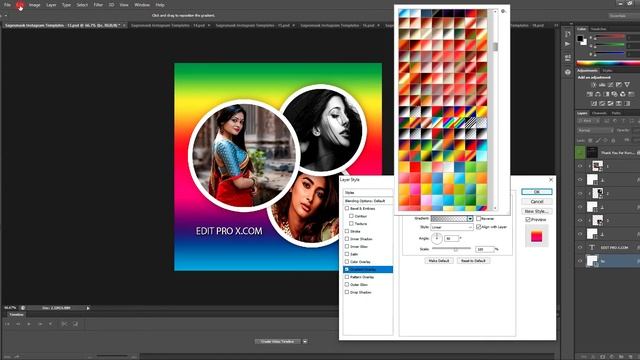Open status bar info arrow

click(x=88, y=308)
